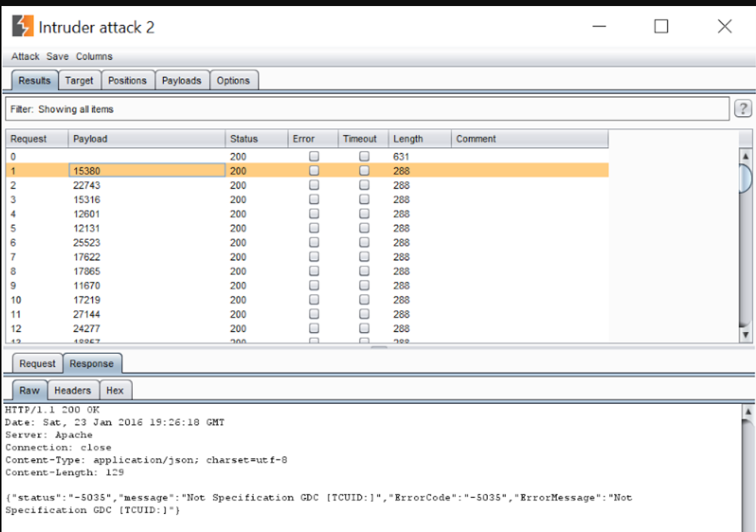Toggle Error checkbox for request 0
Screen dimensions: 756x532
pos(314,156)
